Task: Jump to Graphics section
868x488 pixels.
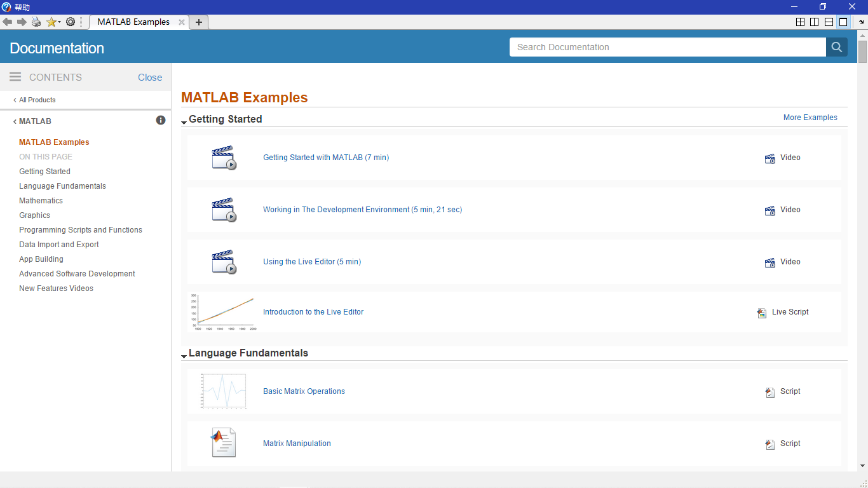Action: 34,215
